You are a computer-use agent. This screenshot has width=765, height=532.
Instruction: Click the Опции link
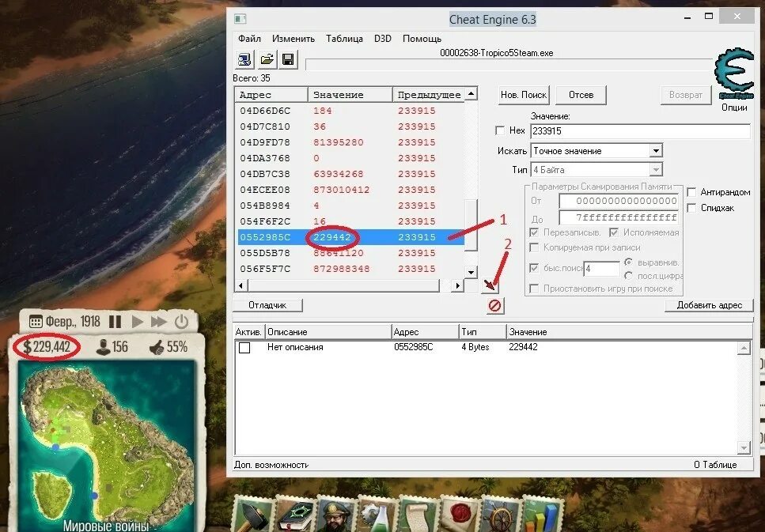[x=734, y=108]
